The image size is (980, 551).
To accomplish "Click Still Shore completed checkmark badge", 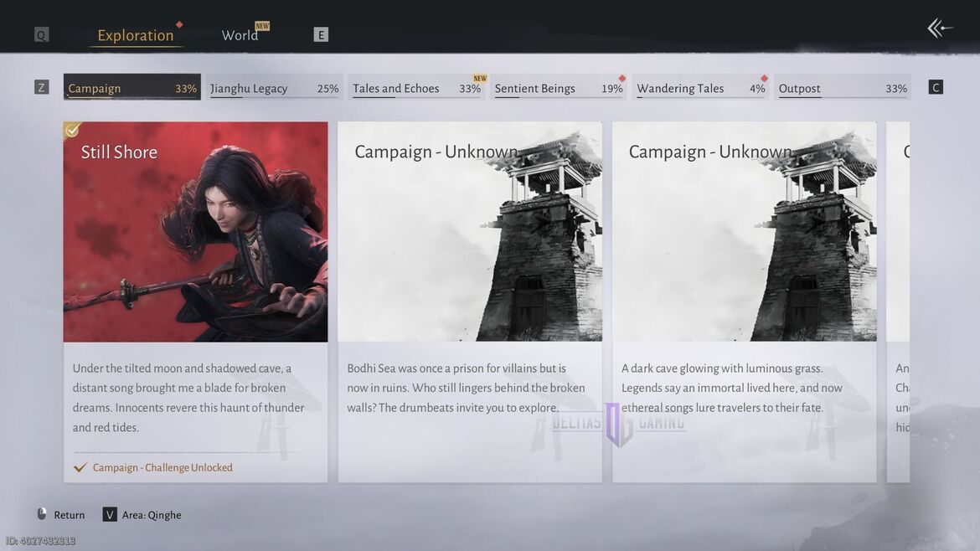I will 73,130.
